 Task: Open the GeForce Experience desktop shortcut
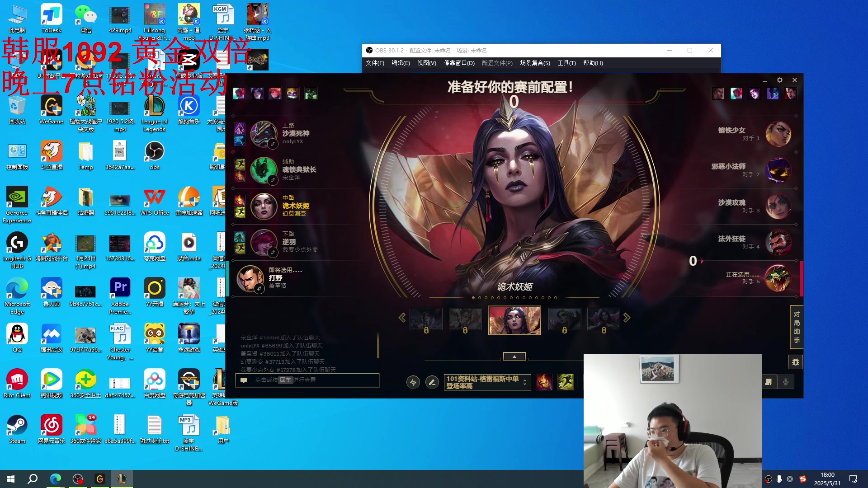(x=17, y=205)
